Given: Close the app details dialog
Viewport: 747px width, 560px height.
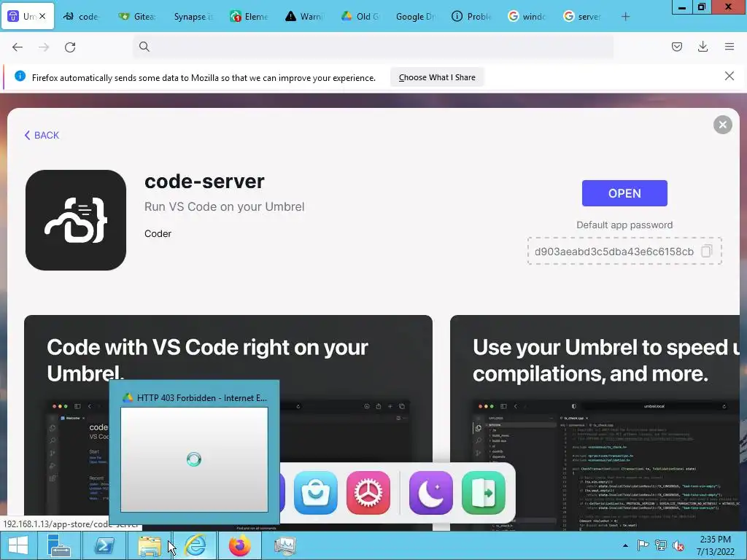Looking at the screenshot, I should pyautogui.click(x=722, y=125).
